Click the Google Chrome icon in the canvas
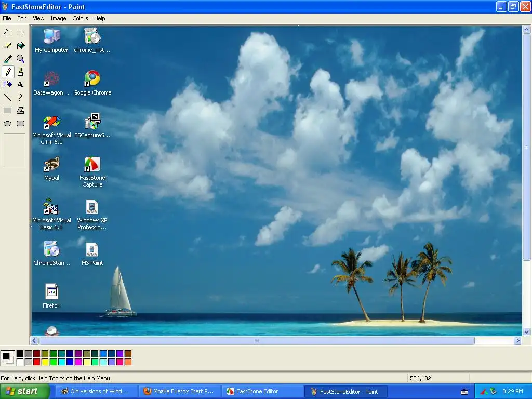This screenshot has width=532, height=399. [x=92, y=83]
